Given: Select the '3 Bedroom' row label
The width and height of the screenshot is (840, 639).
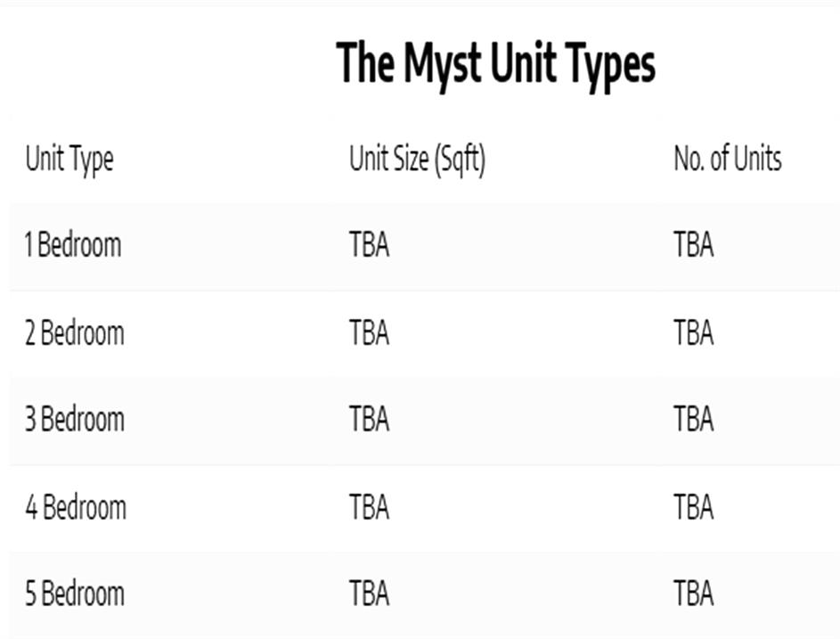Looking at the screenshot, I should click(74, 419).
